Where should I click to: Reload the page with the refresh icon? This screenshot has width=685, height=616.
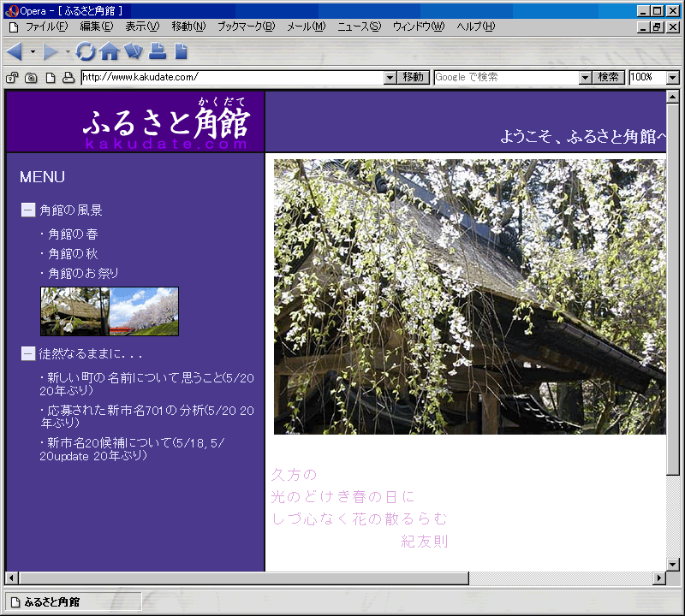pyautogui.click(x=85, y=51)
